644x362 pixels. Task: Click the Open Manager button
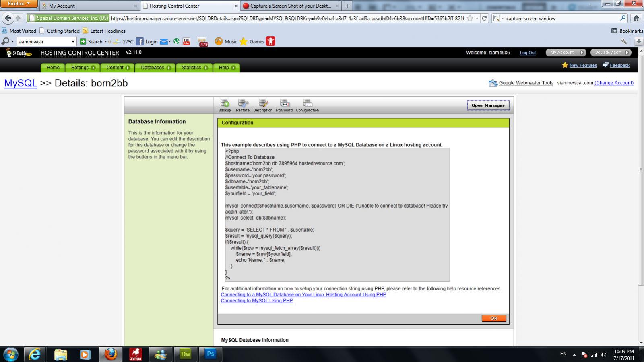pos(488,105)
